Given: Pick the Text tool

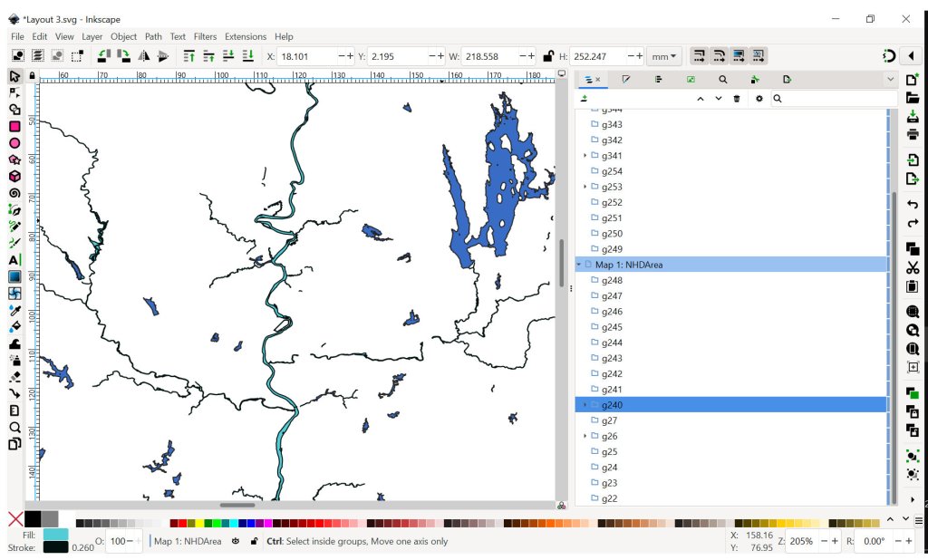Looking at the screenshot, I should [x=14, y=260].
